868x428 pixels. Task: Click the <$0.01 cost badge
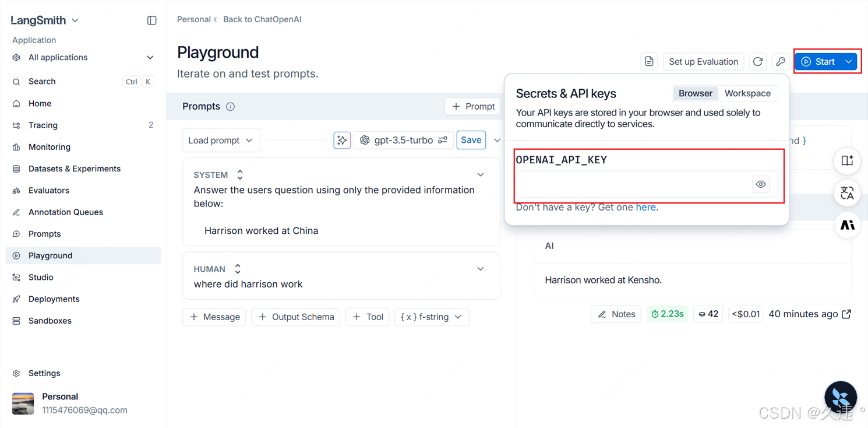point(746,314)
